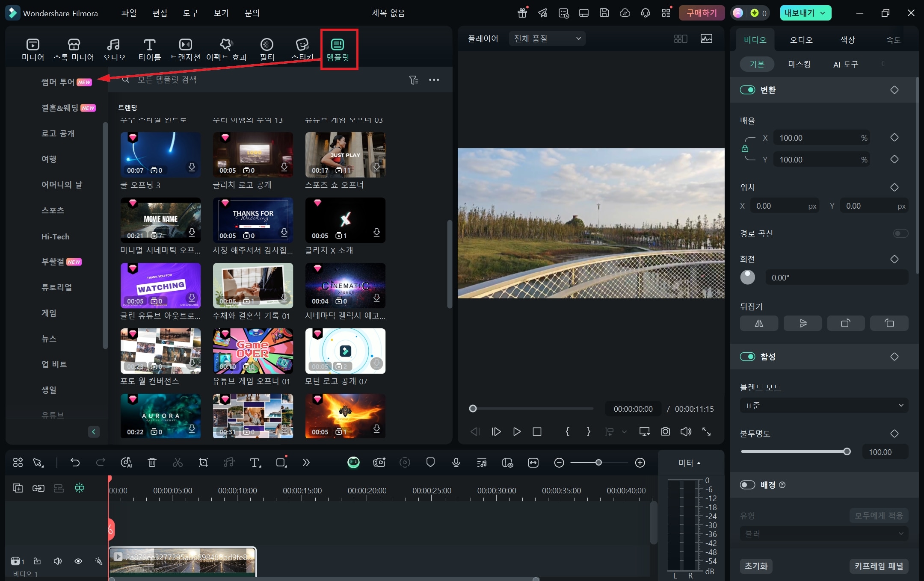Open the dropdown arrow next to mark clip
The width and height of the screenshot is (924, 581).
[x=624, y=432]
